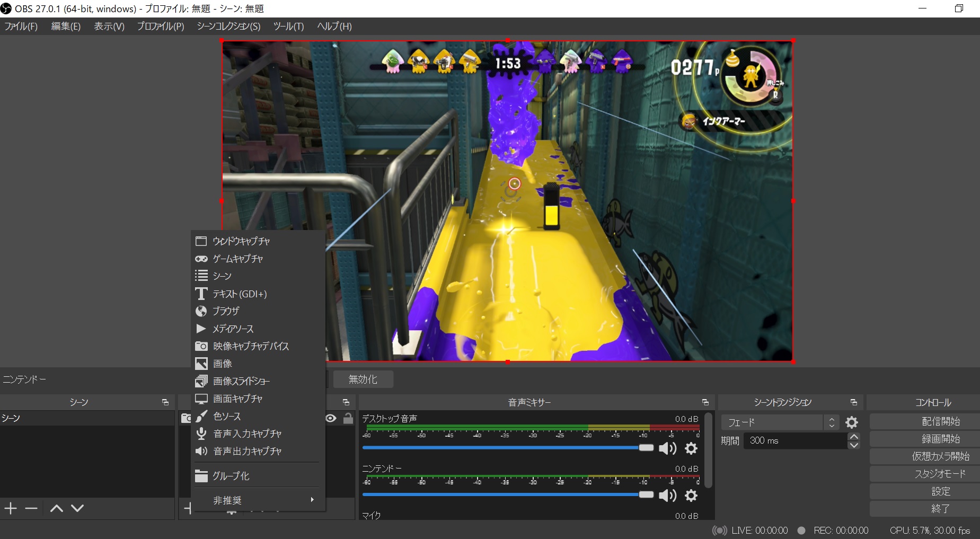980x539 pixels.
Task: Click the ブラウザ globe icon
Action: [201, 311]
